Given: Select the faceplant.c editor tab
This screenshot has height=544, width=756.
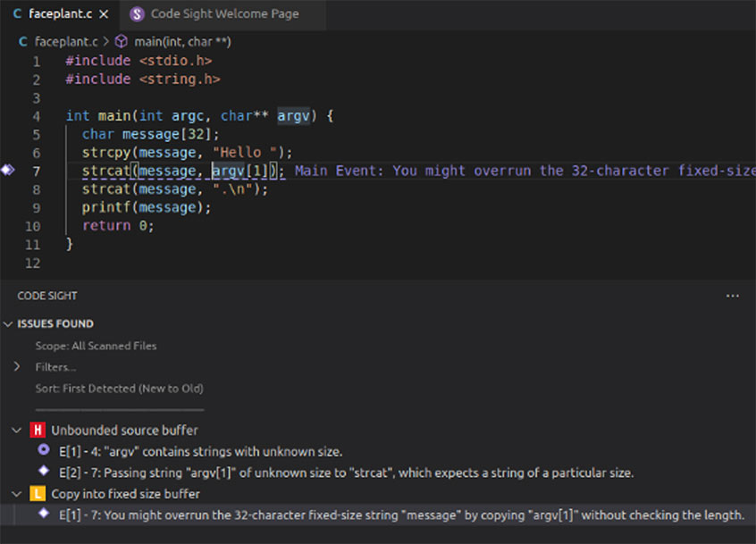Looking at the screenshot, I should click(x=61, y=13).
